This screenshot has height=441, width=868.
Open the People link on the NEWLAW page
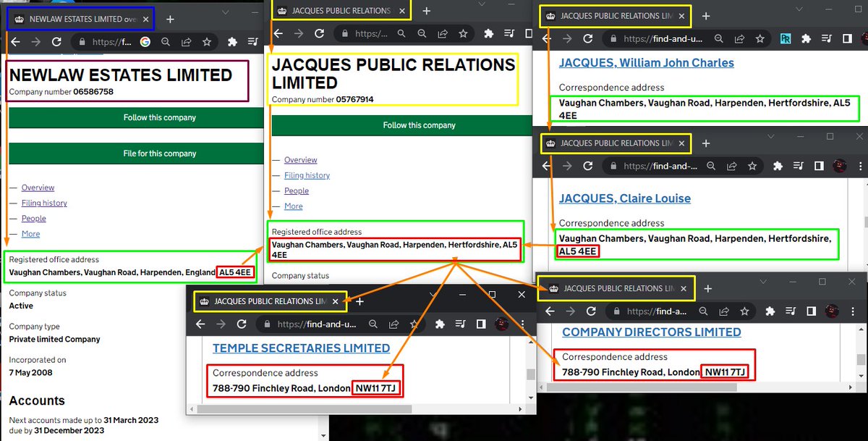[x=33, y=219]
